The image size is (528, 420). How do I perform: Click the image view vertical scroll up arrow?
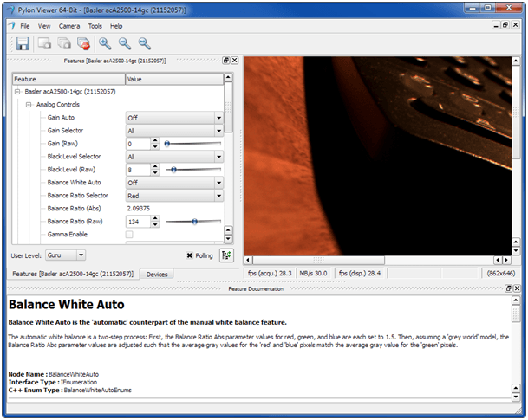pyautogui.click(x=516, y=61)
